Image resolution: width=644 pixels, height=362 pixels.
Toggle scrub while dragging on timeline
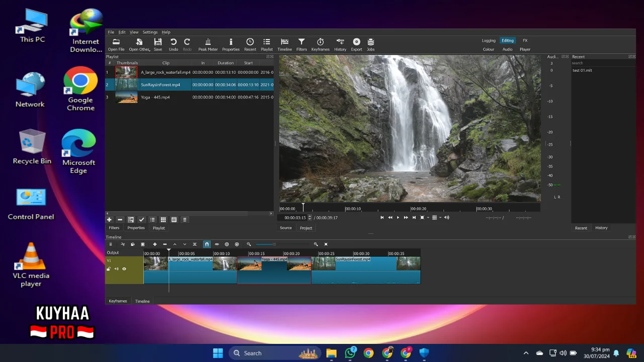tap(217, 244)
